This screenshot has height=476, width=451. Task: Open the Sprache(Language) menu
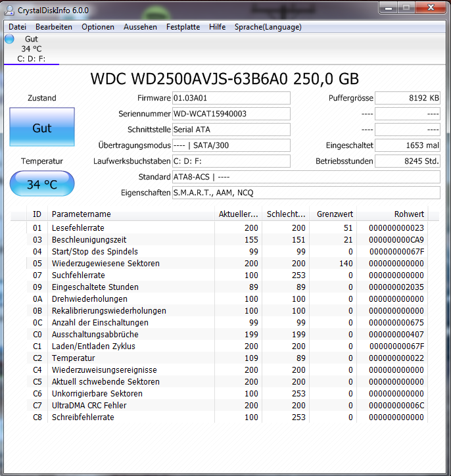(x=268, y=27)
